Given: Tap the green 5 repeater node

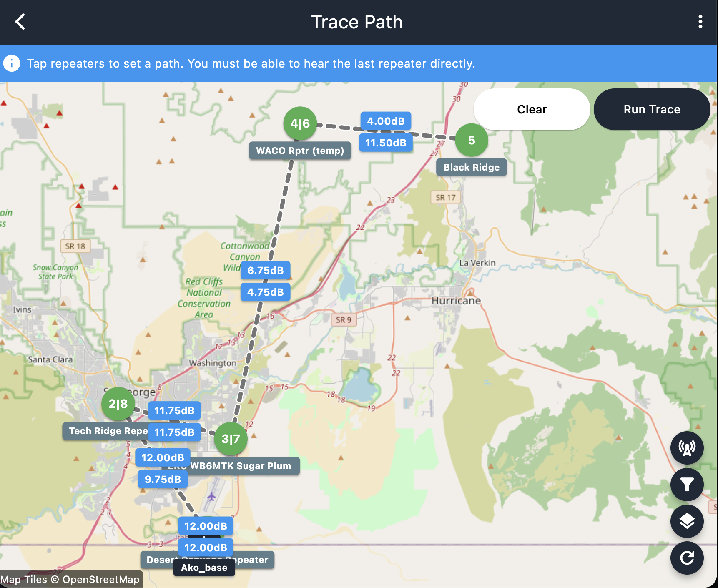Looking at the screenshot, I should [472, 140].
